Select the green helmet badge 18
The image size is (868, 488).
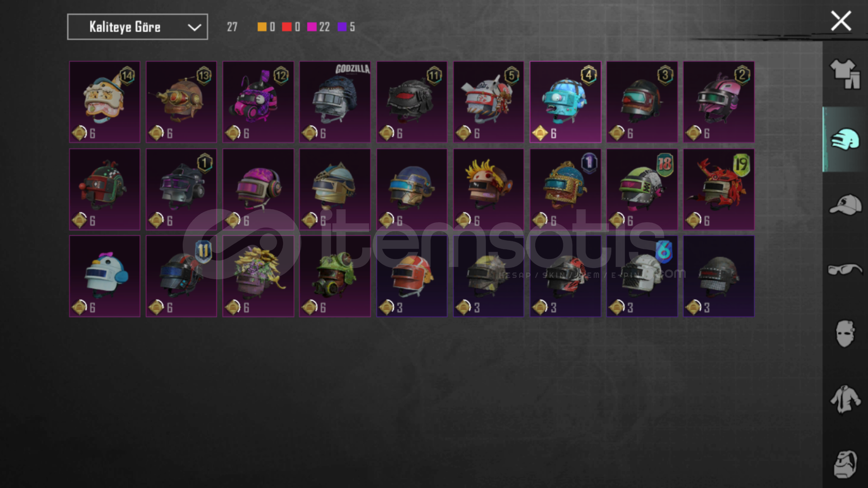(642, 189)
